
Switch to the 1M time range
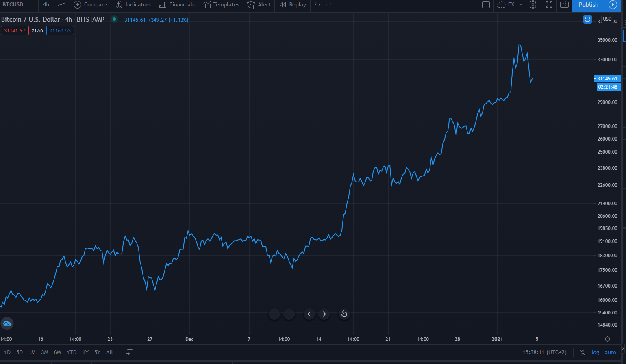tap(32, 352)
